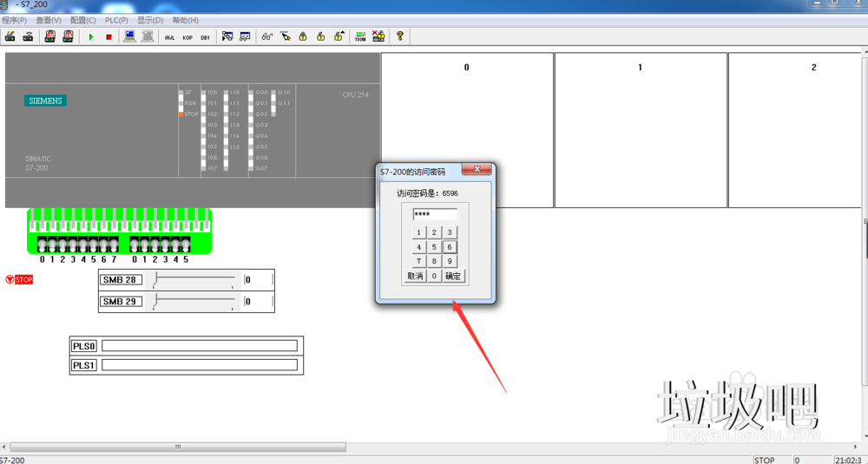Viewport: 868px width, 464px height.
Task: Toggle input switch 0 of the first group
Action: coord(42,245)
